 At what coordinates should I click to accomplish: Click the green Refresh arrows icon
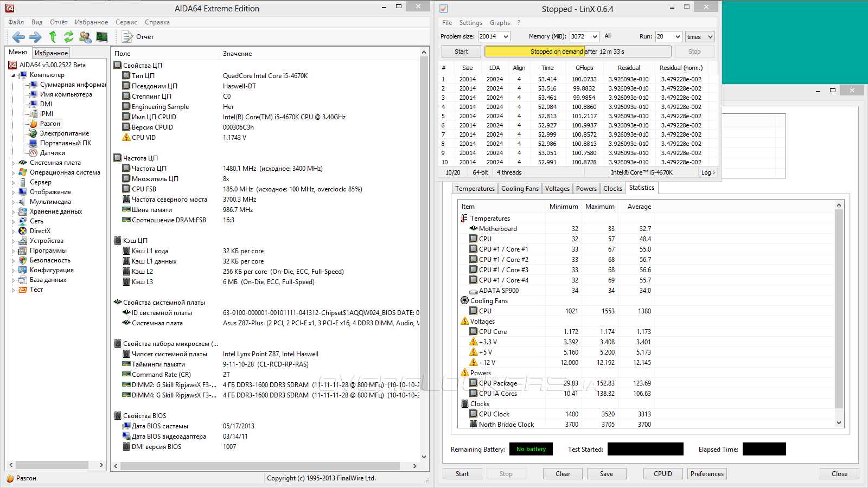[x=69, y=37]
